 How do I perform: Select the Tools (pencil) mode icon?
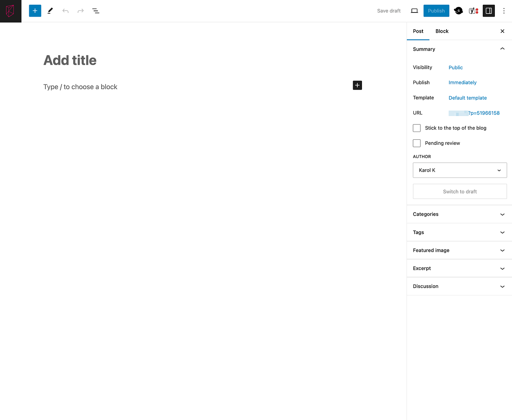tap(50, 11)
